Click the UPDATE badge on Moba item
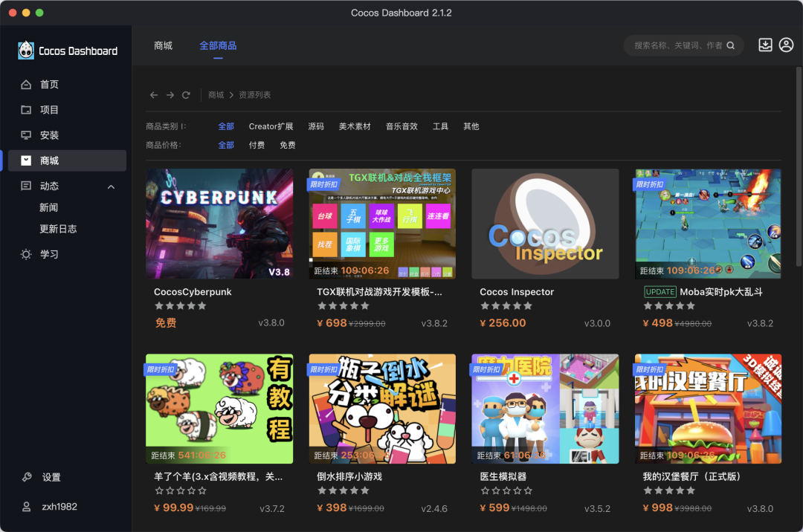Viewport: 803px width, 532px height. (660, 292)
